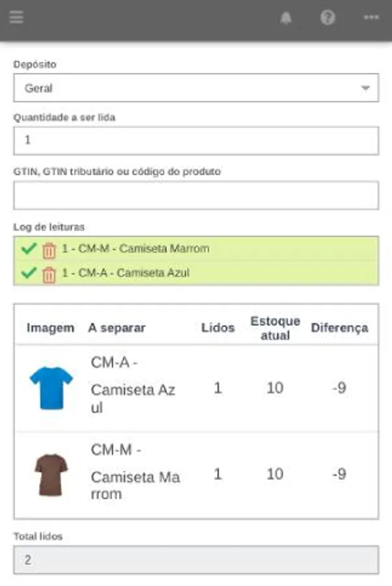Select the CM-A Camiseta Azul row text

pos(133,389)
